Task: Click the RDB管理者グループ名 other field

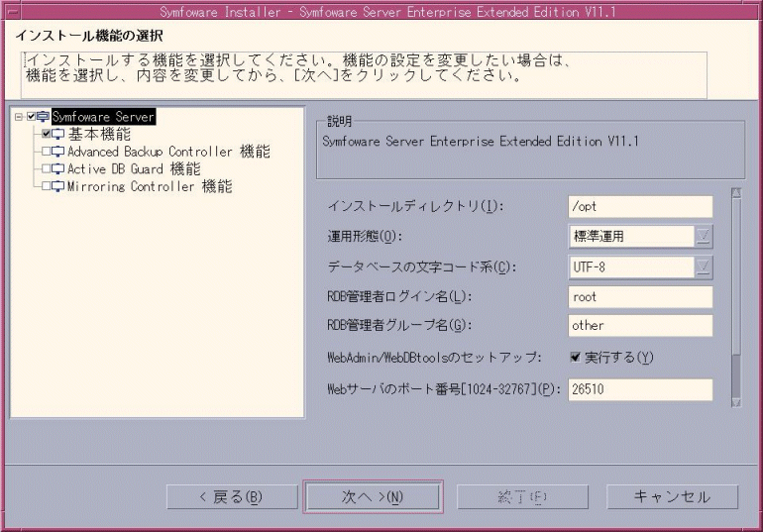Action: click(x=640, y=325)
